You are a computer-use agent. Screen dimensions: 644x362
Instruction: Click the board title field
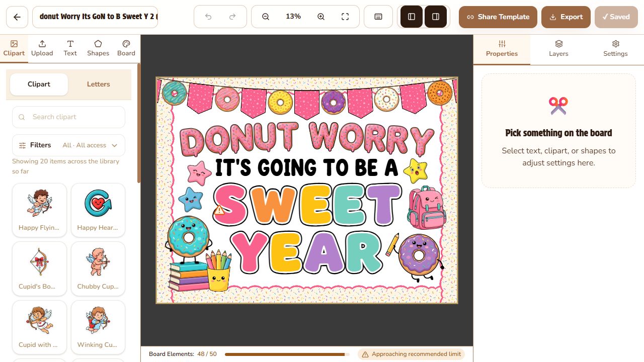tap(95, 17)
